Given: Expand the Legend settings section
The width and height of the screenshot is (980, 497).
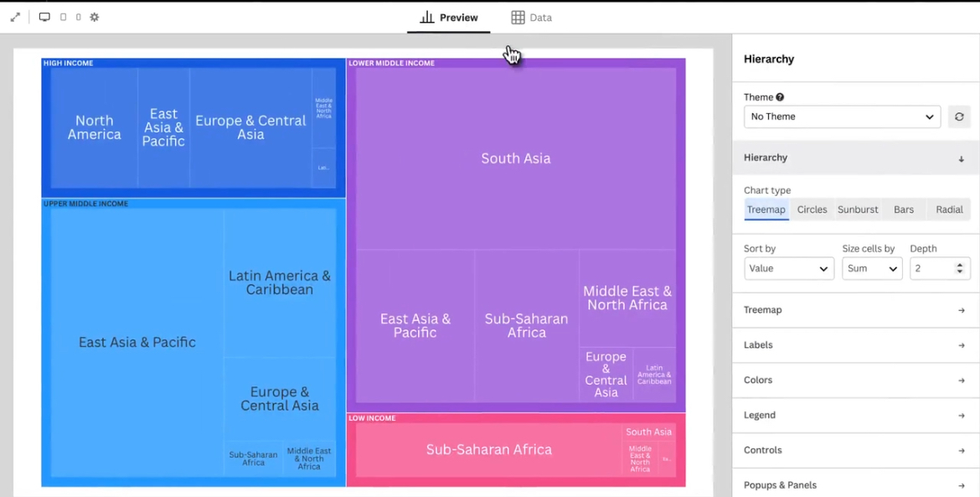Looking at the screenshot, I should click(x=855, y=416).
